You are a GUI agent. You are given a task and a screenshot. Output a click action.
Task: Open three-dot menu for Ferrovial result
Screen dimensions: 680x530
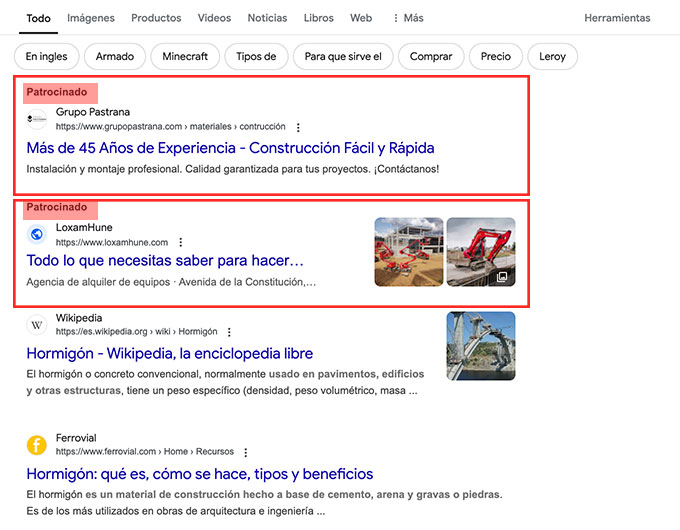246,452
